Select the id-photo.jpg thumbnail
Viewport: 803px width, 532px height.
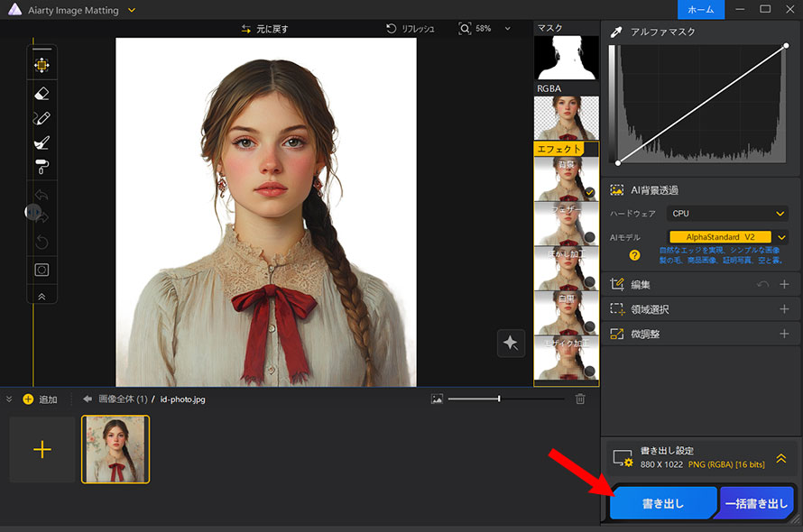tap(115, 449)
